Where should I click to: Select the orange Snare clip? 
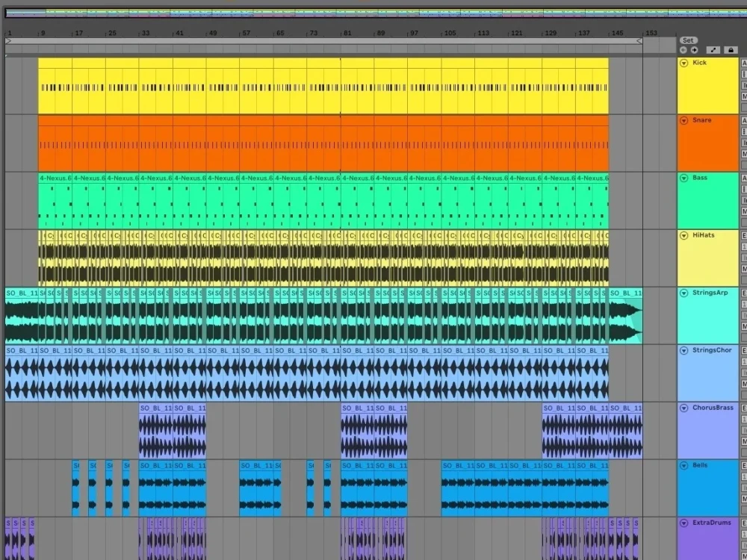(323, 143)
